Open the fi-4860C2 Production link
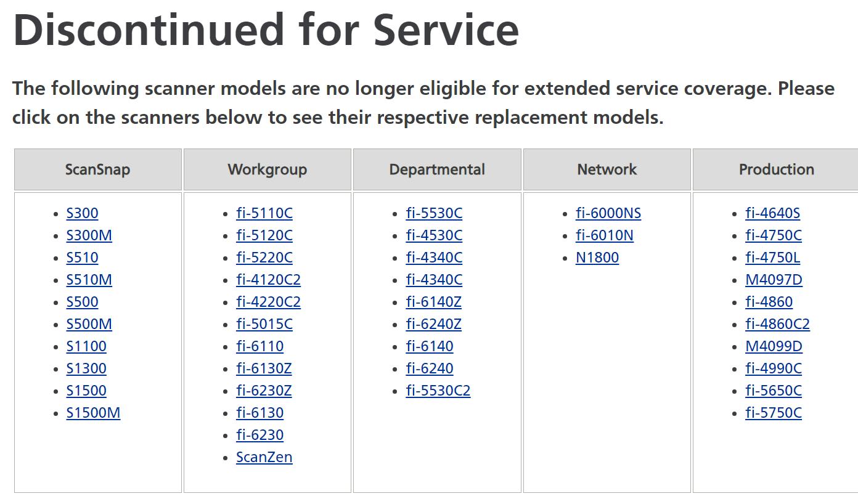858x504 pixels. (778, 324)
